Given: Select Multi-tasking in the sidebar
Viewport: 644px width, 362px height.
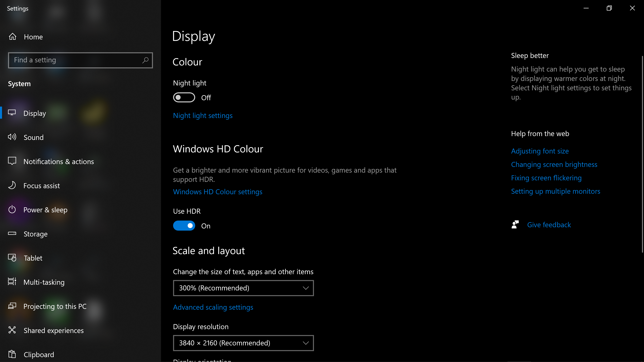Looking at the screenshot, I should tap(44, 282).
